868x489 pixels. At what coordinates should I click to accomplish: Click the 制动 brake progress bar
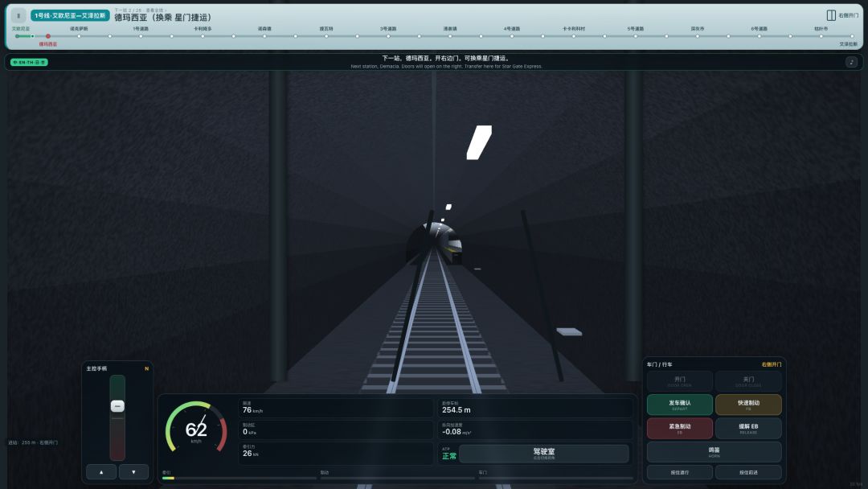(398, 478)
